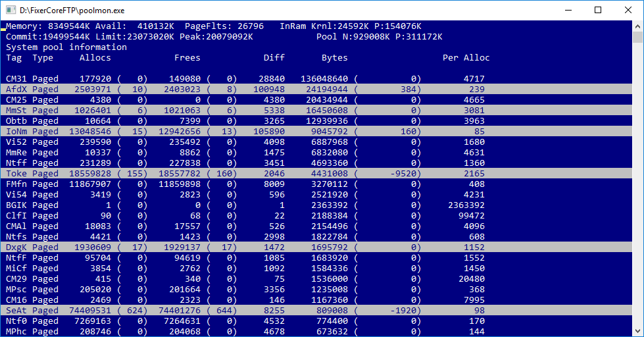Viewport: 644px width, 337px height.
Task: Select the Obtb tag row
Action: tap(316, 121)
